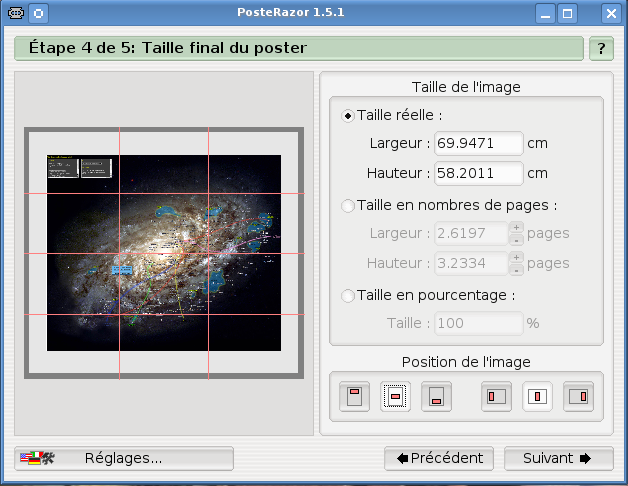Proceed with Suivant button
The image size is (628, 486).
pyautogui.click(x=558, y=458)
